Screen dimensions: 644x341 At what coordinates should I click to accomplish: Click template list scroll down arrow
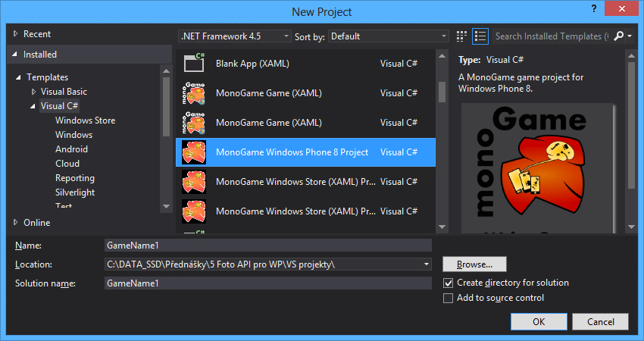pyautogui.click(x=442, y=227)
